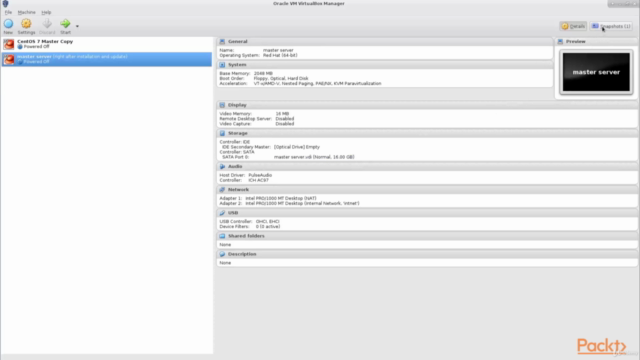The height and width of the screenshot is (360, 640).
Task: Click the USB section icon
Action: pyautogui.click(x=222, y=213)
